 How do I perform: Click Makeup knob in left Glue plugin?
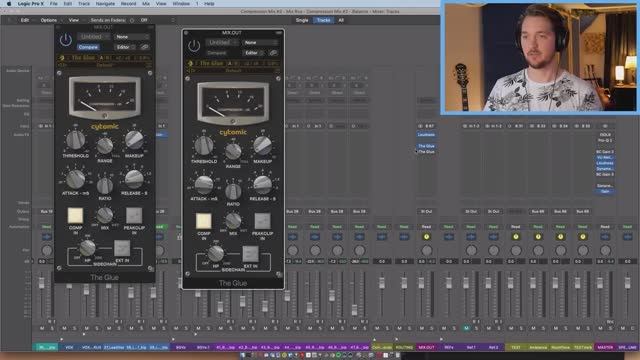(x=134, y=140)
